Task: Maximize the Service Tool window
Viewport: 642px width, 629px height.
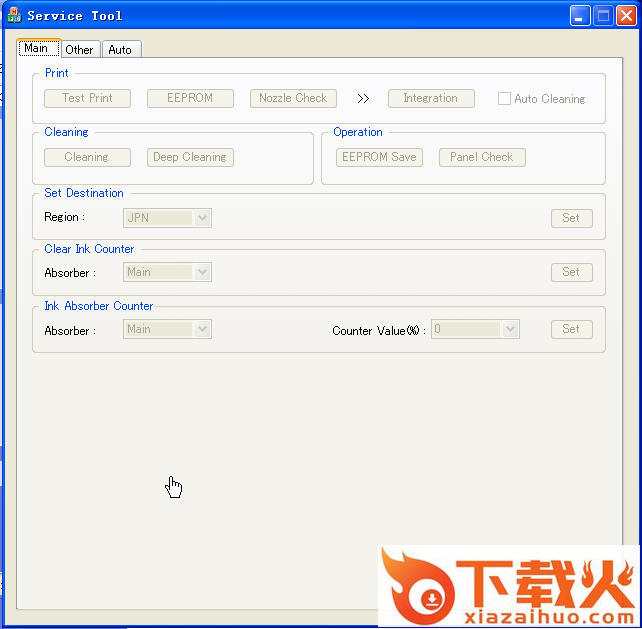Action: click(x=603, y=16)
